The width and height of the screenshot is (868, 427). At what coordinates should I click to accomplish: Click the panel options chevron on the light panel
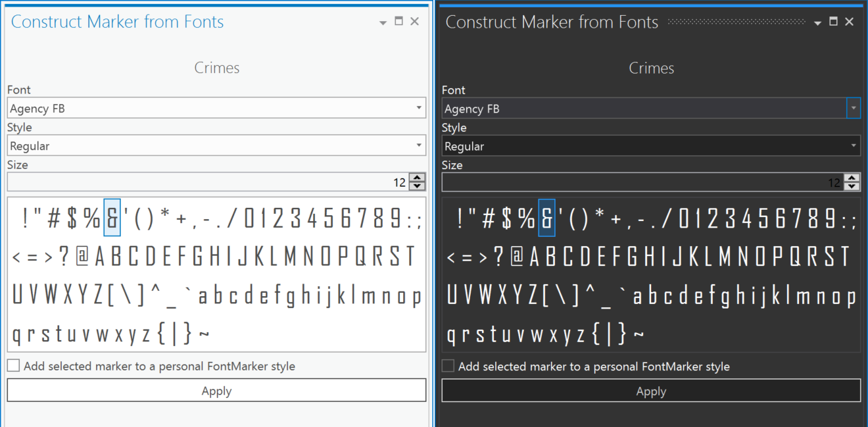coord(383,21)
